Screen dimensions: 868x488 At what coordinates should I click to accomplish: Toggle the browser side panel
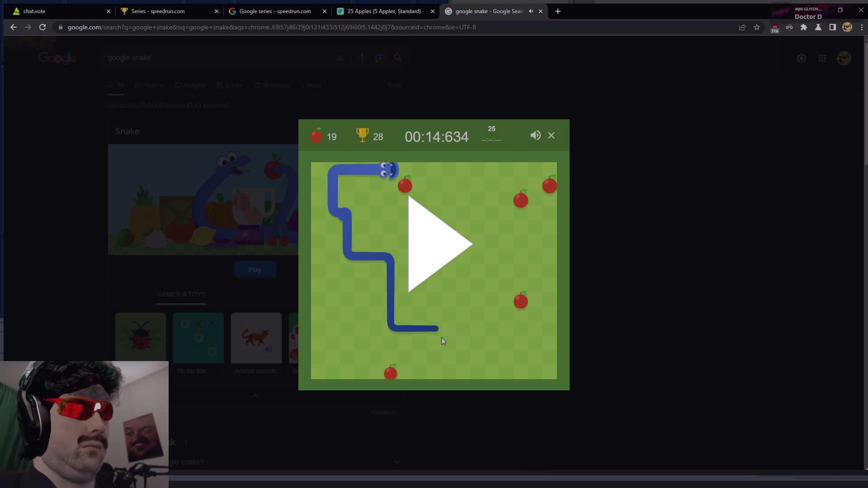click(833, 27)
